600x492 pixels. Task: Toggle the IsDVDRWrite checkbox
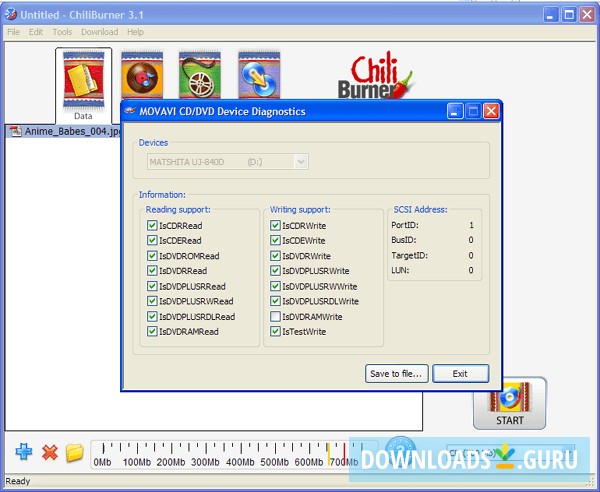click(x=275, y=256)
